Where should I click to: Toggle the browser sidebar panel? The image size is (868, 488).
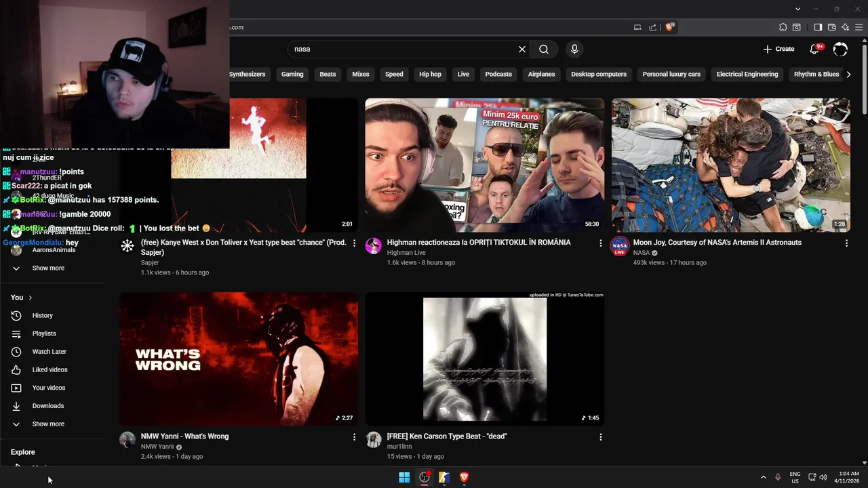pos(818,27)
